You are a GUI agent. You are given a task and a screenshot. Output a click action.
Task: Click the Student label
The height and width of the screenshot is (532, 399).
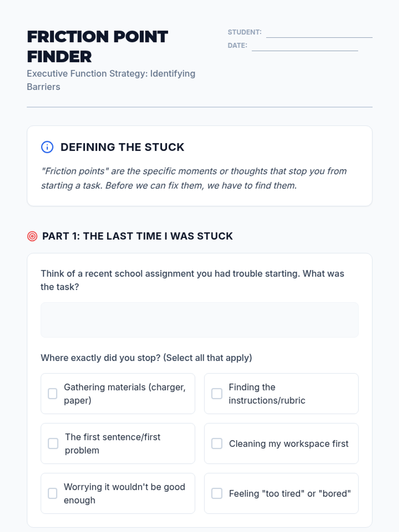tap(244, 32)
